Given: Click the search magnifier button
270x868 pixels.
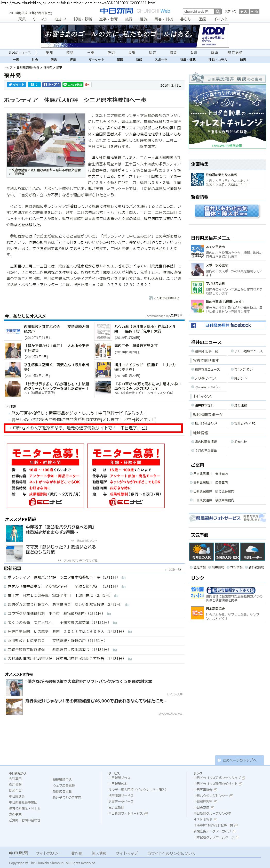Looking at the screenshot, I should (x=218, y=11).
